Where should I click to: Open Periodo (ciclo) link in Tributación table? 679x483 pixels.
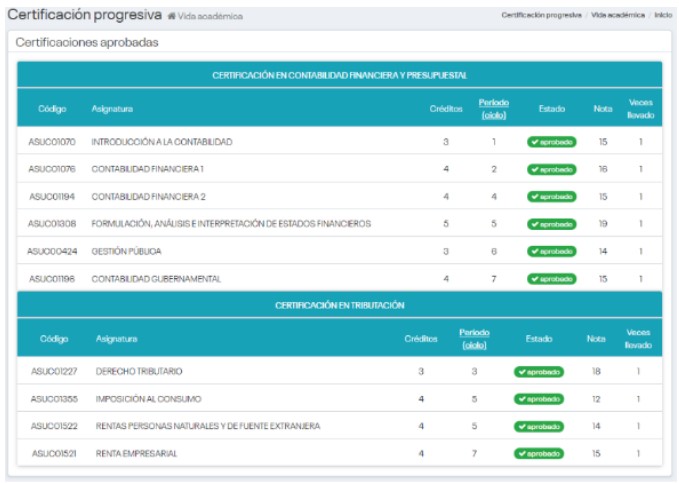(x=474, y=338)
